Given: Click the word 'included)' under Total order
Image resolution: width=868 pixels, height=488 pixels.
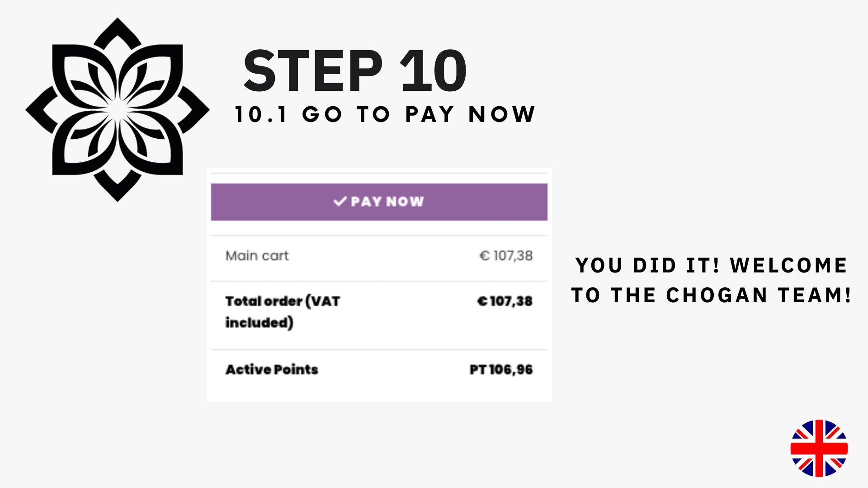Looking at the screenshot, I should [259, 323].
